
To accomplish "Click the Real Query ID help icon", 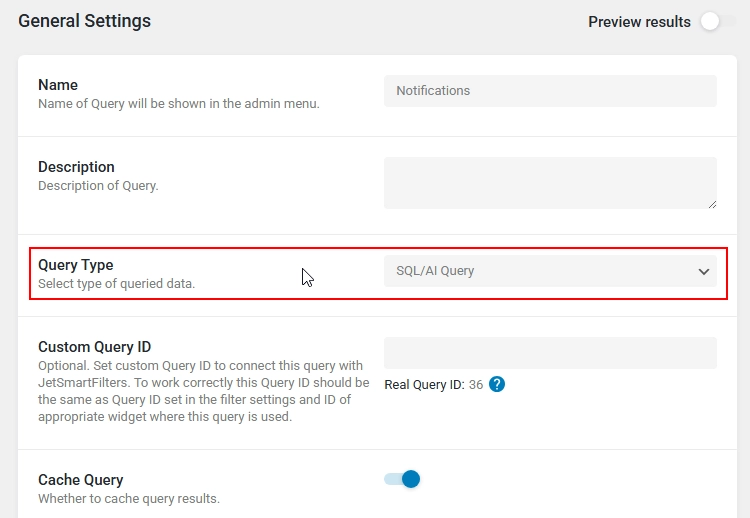I will point(497,384).
